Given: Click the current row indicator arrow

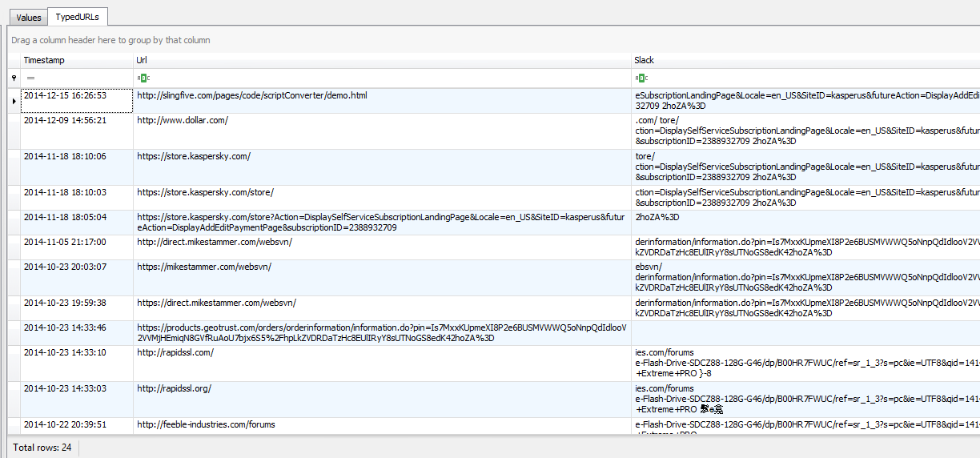Looking at the screenshot, I should pyautogui.click(x=14, y=101).
